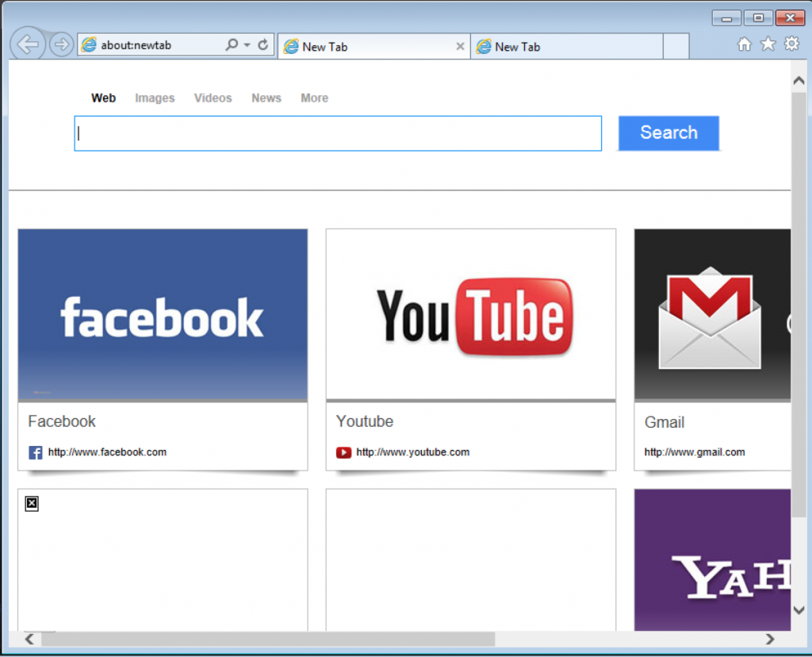Viewport: 812px width, 657px height.
Task: Open the Gmail envelope thumbnail
Action: (713, 315)
